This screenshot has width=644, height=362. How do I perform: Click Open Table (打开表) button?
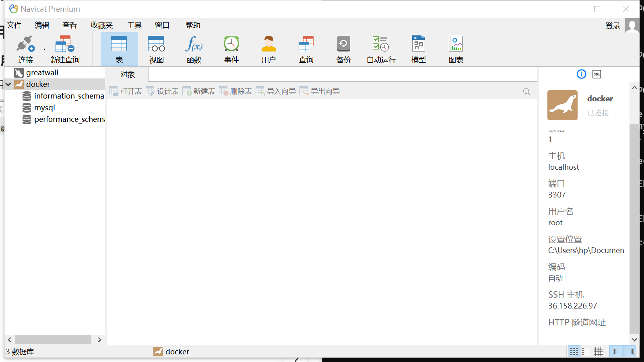[x=126, y=91]
